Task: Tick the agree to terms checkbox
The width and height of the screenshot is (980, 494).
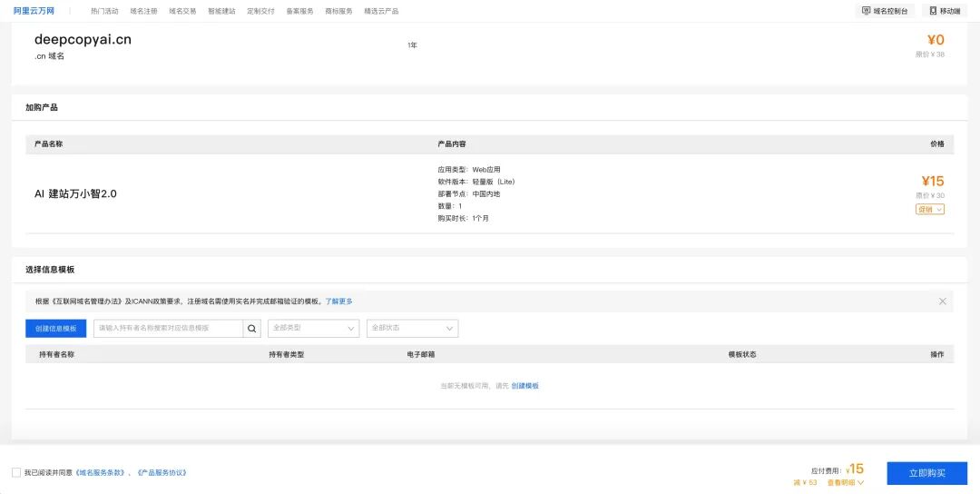Action: click(x=16, y=473)
